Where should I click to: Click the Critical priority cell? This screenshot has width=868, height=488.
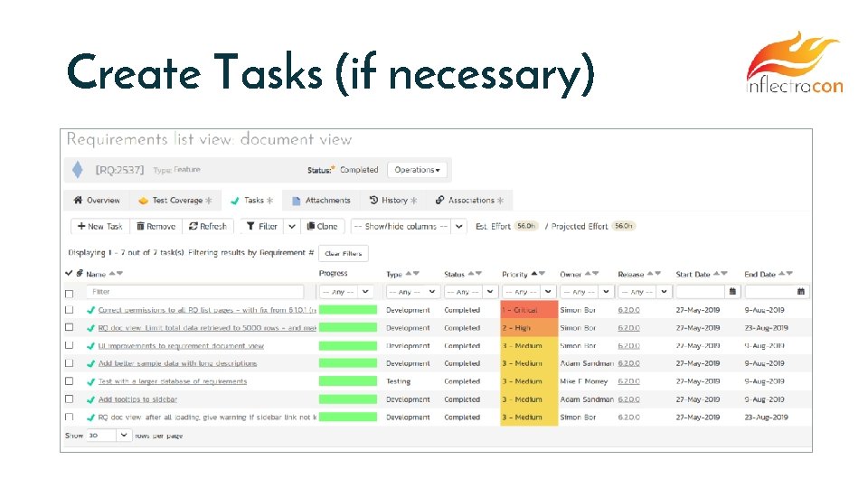(x=529, y=310)
